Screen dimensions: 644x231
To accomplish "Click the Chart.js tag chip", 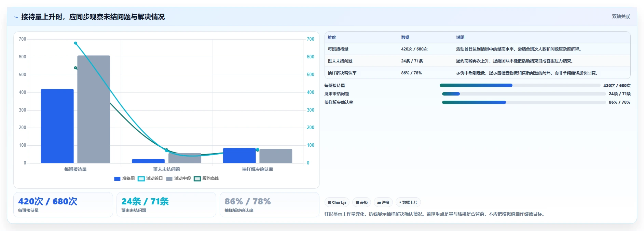I will pos(337,202).
